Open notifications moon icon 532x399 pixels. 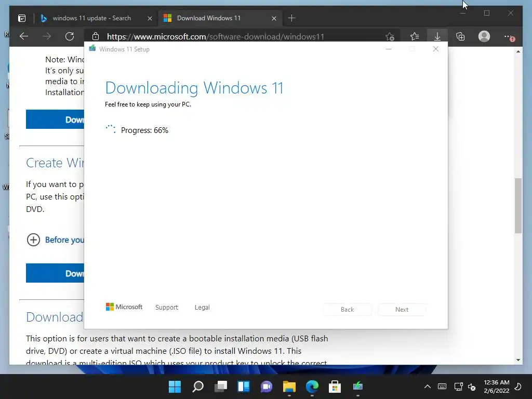click(x=518, y=387)
